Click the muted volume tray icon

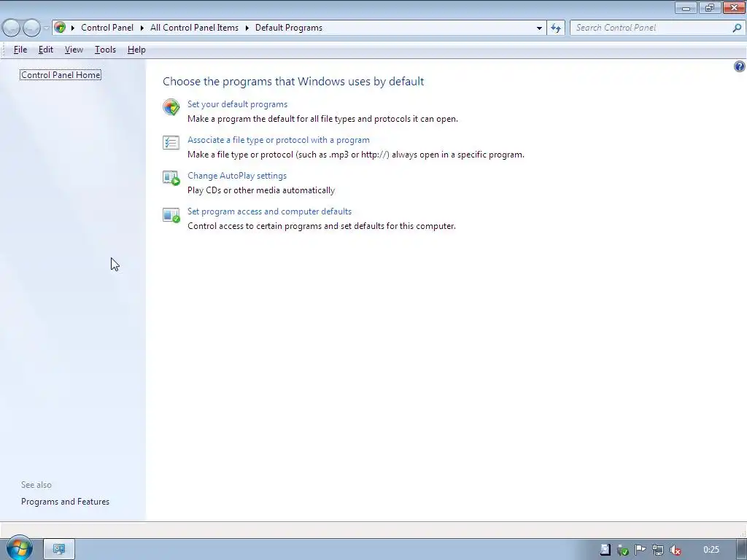coord(675,550)
